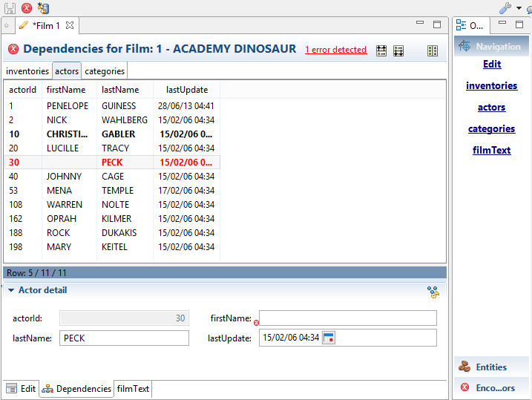Open the filmText tab at the bottom
Viewport: 532px width, 400px height.
point(133,388)
